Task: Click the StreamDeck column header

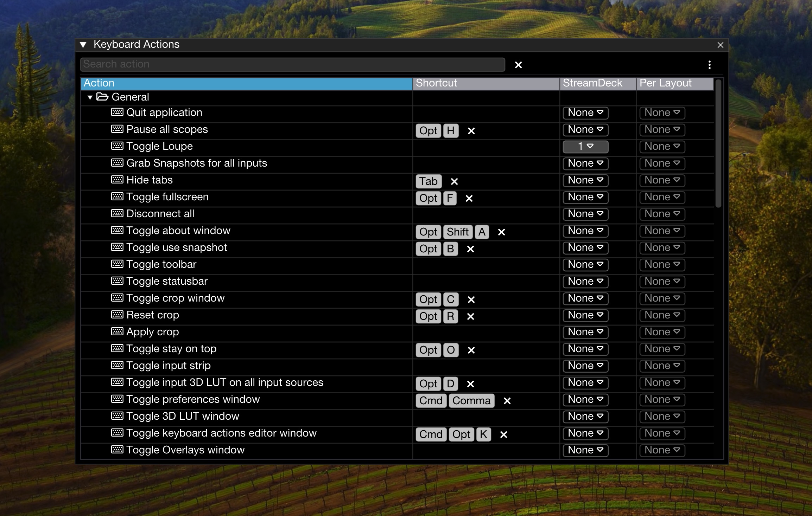Action: (x=597, y=83)
